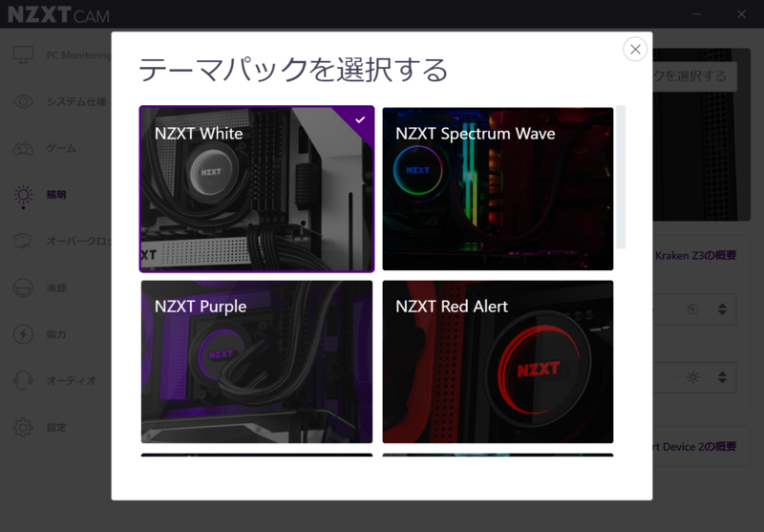Click the stepper arrows beside brightness icon

(x=723, y=377)
